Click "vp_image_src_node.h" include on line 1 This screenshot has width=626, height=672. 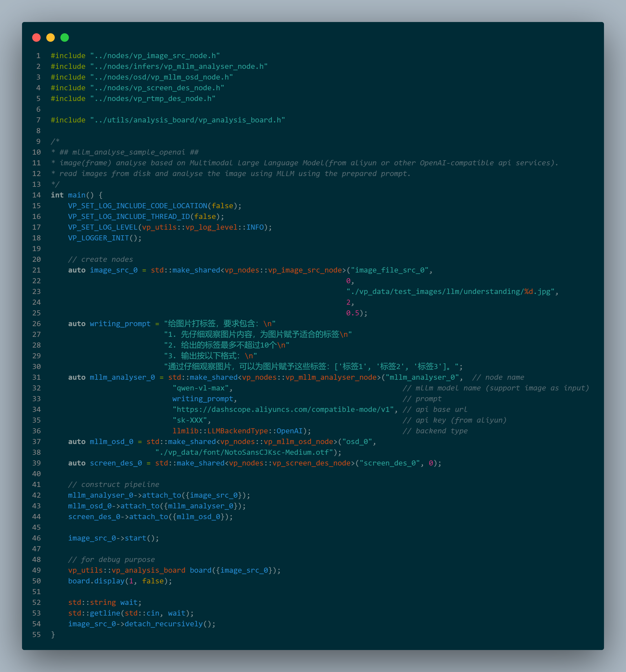pos(155,56)
